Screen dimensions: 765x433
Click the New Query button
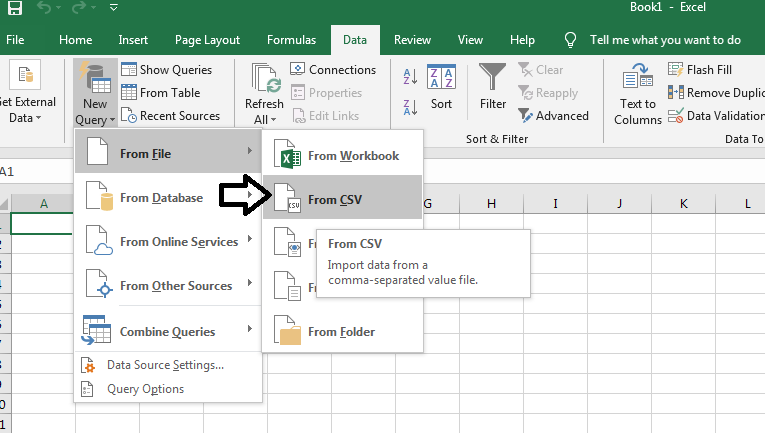(x=95, y=93)
